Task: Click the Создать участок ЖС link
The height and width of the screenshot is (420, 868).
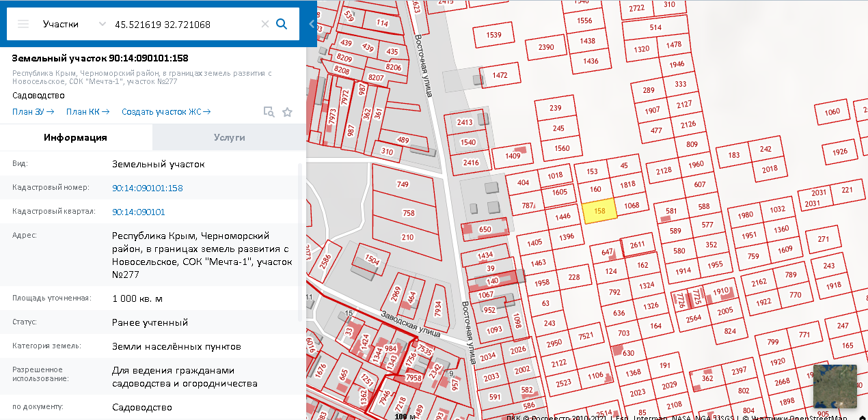Action: pyautogui.click(x=166, y=112)
